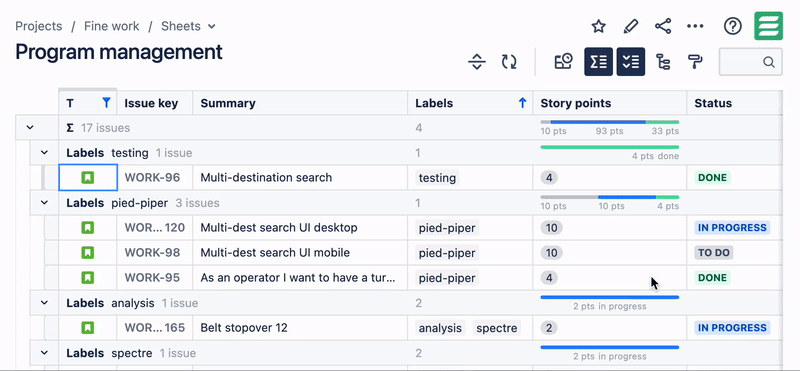The width and height of the screenshot is (800, 371).
Task: Click spectre label chip in Belt stopover row
Action: 496,328
